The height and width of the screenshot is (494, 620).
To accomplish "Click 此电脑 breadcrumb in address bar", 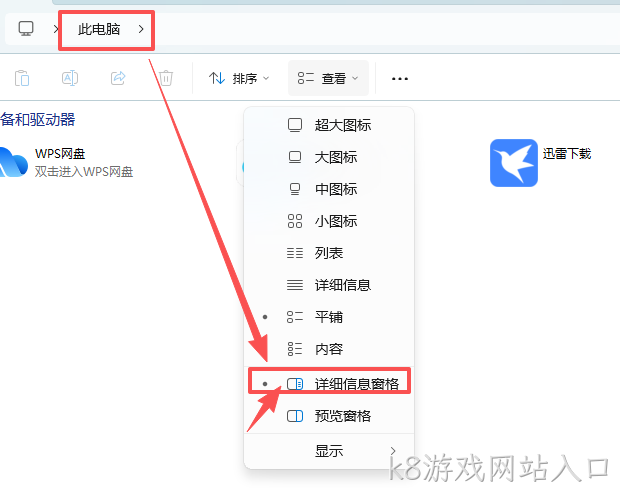I will coord(99,29).
